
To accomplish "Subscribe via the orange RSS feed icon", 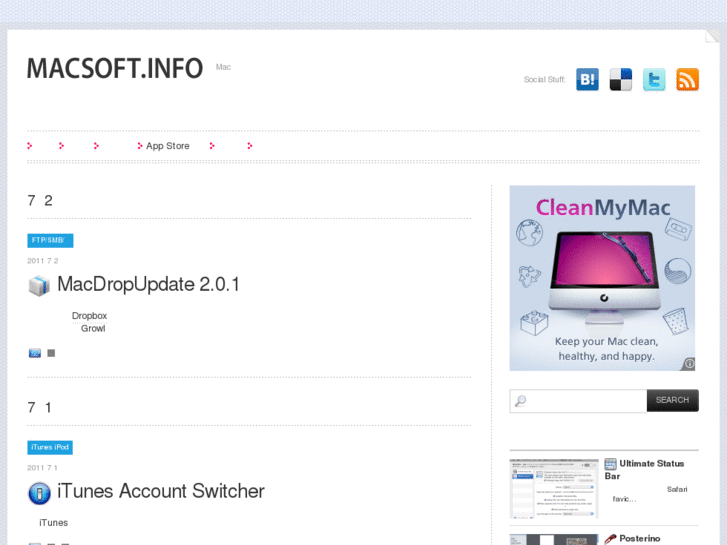I will coord(687,79).
